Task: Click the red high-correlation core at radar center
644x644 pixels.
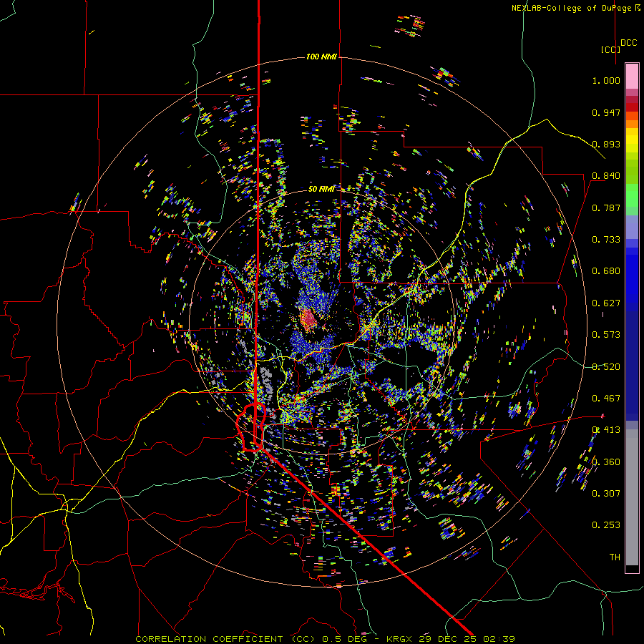Action: [308, 319]
